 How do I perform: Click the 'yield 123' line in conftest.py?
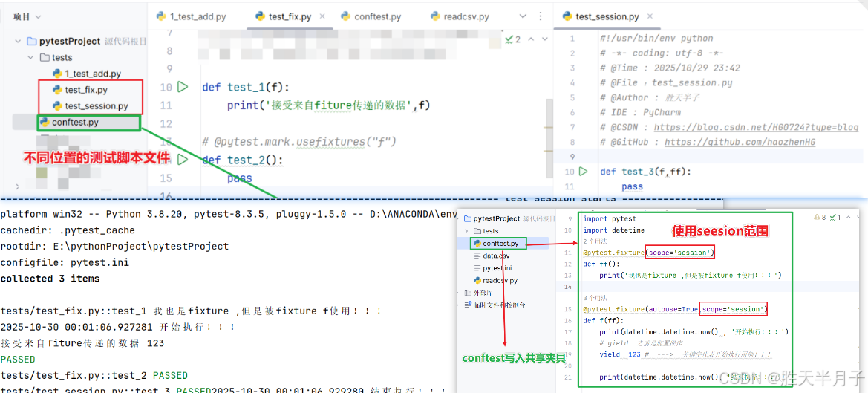click(685, 354)
